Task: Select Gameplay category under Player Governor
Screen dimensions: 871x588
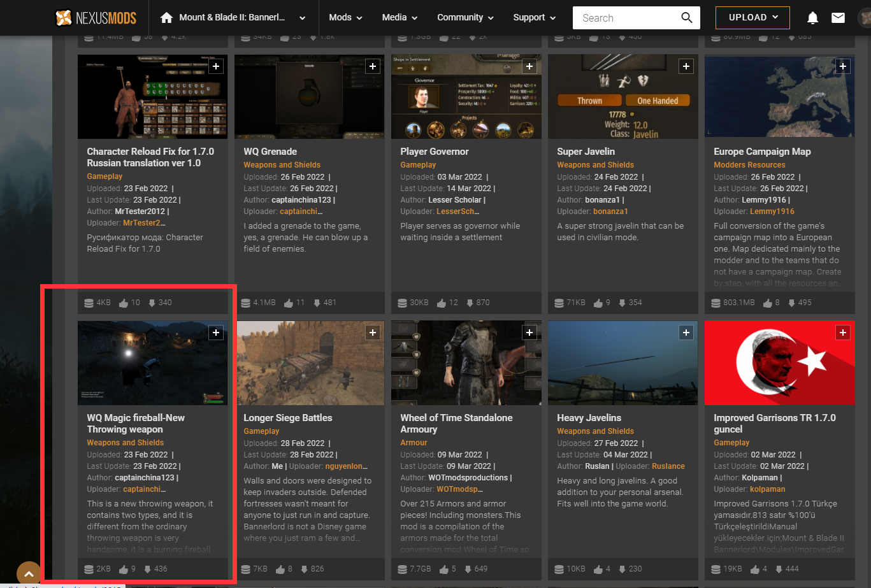Action: click(418, 165)
